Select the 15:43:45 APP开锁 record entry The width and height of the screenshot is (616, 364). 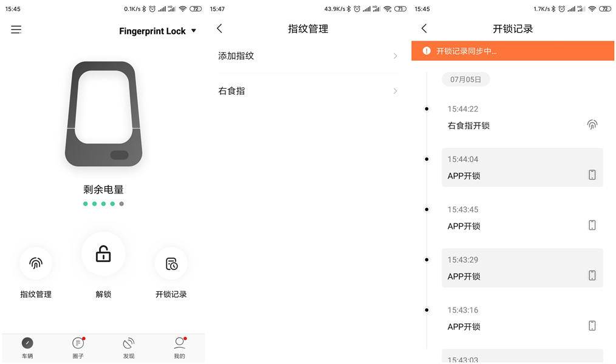(x=522, y=217)
